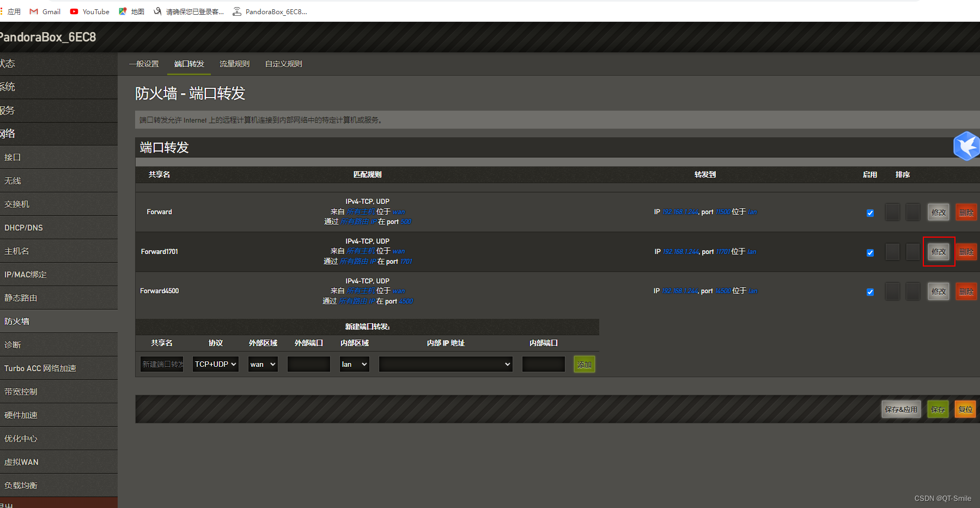Image resolution: width=980 pixels, height=508 pixels.
Task: Move the Forward rule down
Action: 913,212
